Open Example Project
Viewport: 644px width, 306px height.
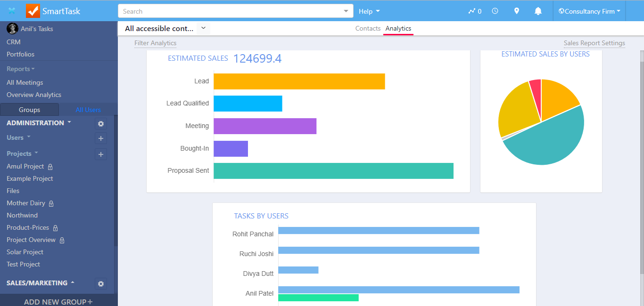pos(30,178)
